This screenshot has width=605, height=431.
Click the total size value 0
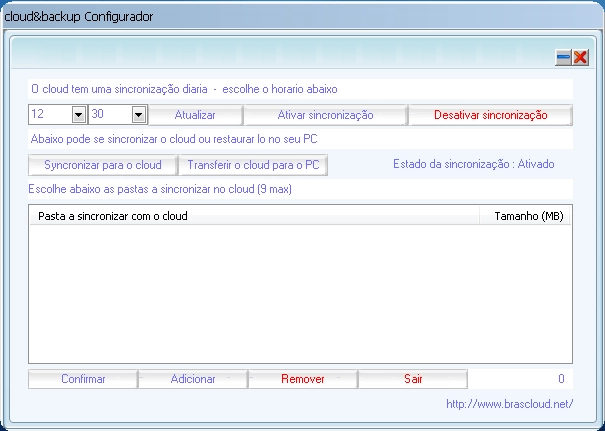(561, 379)
